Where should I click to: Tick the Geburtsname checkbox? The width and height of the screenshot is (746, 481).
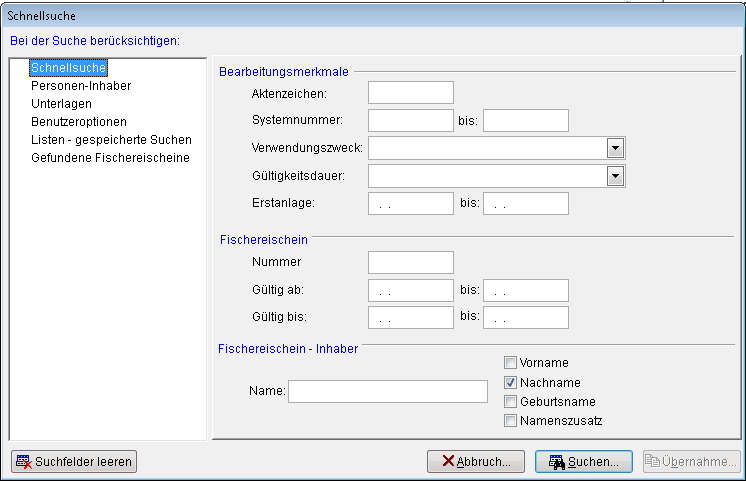[511, 401]
